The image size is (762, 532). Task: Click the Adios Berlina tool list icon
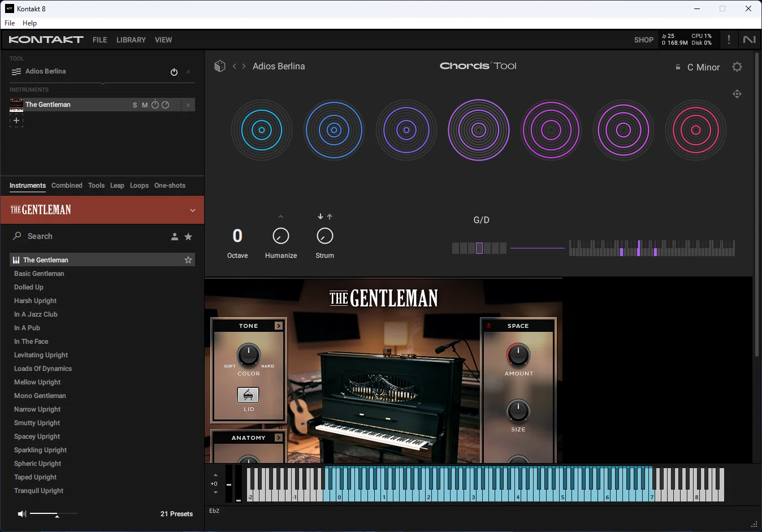(16, 72)
